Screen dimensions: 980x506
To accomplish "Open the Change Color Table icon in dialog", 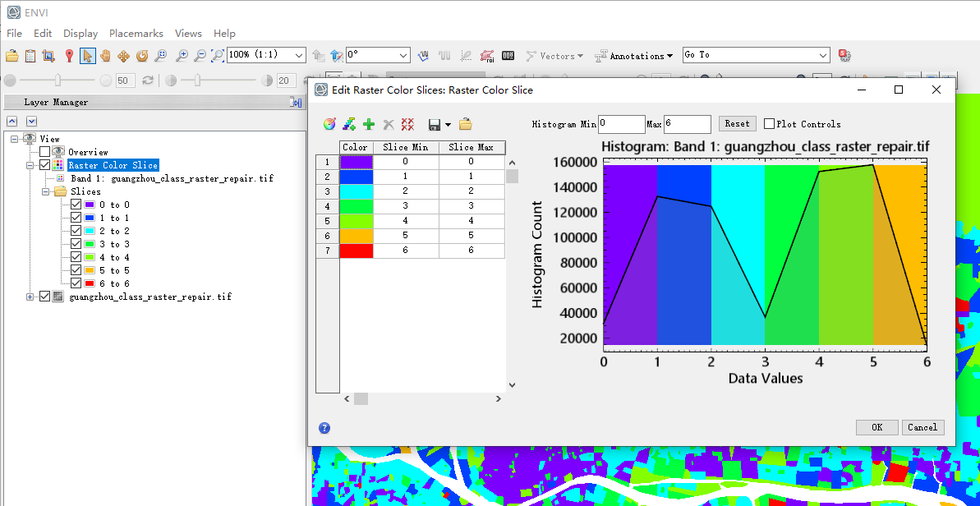I will click(329, 124).
